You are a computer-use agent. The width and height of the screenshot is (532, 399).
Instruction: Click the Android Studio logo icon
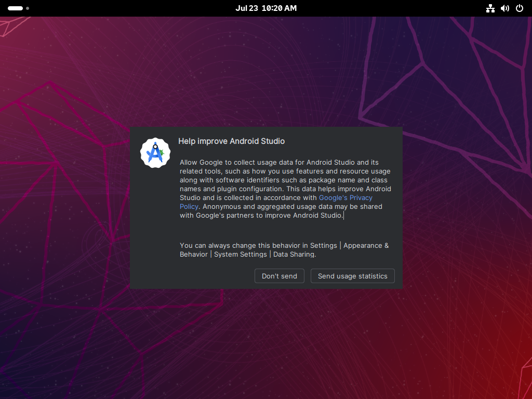pyautogui.click(x=155, y=153)
